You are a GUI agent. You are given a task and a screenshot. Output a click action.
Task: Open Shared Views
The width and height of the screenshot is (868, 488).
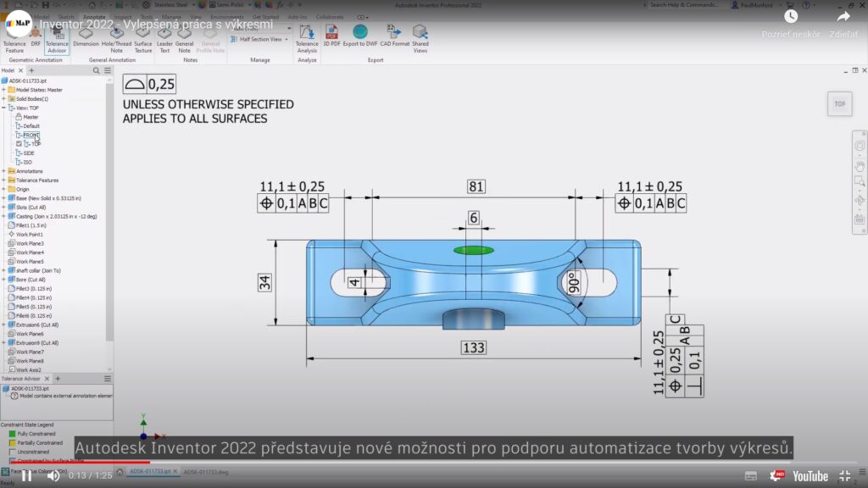420,40
